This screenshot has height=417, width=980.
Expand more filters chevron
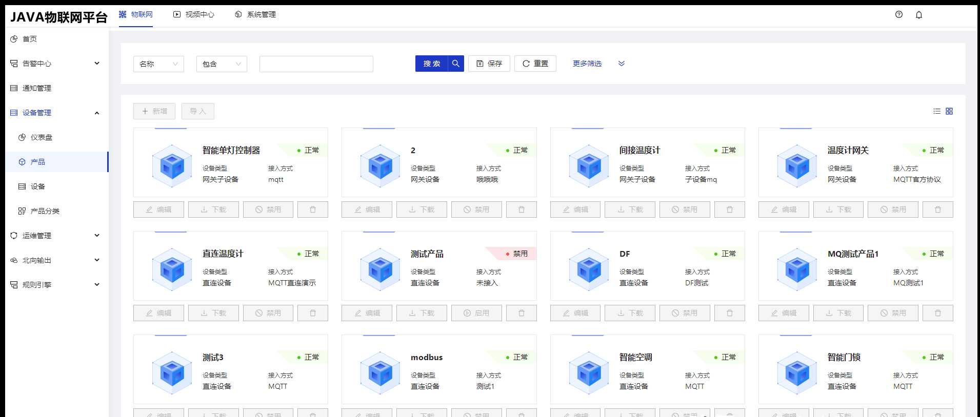(x=622, y=64)
